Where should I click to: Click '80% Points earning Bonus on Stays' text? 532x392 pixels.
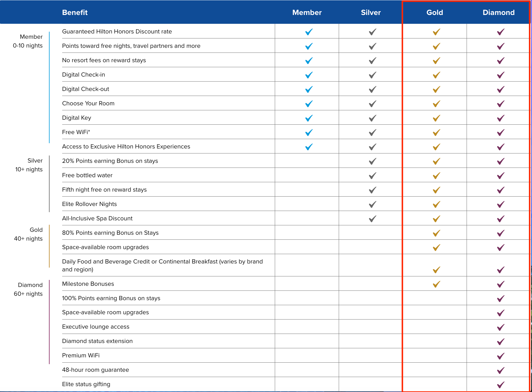pos(110,233)
